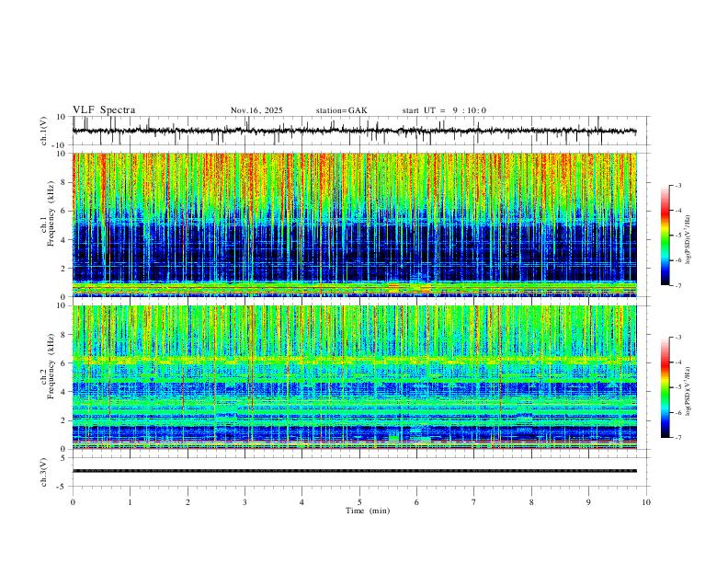Click the "start UT = 9 :10: 0" text
This screenshot has height=563, width=728.
444,110
